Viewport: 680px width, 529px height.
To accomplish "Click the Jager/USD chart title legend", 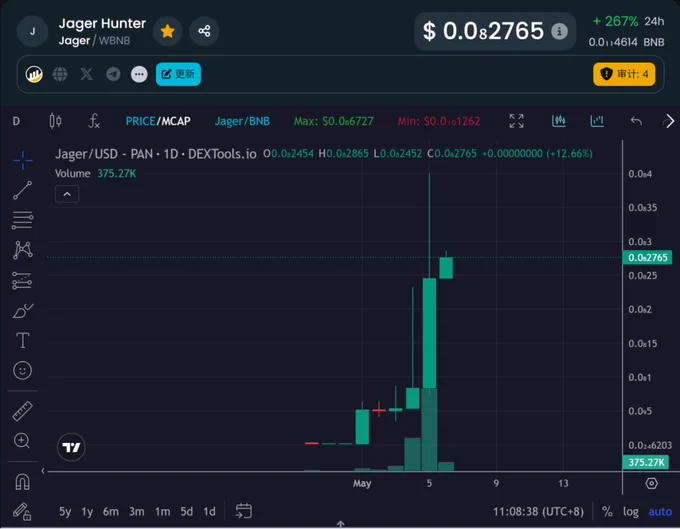I will point(156,154).
